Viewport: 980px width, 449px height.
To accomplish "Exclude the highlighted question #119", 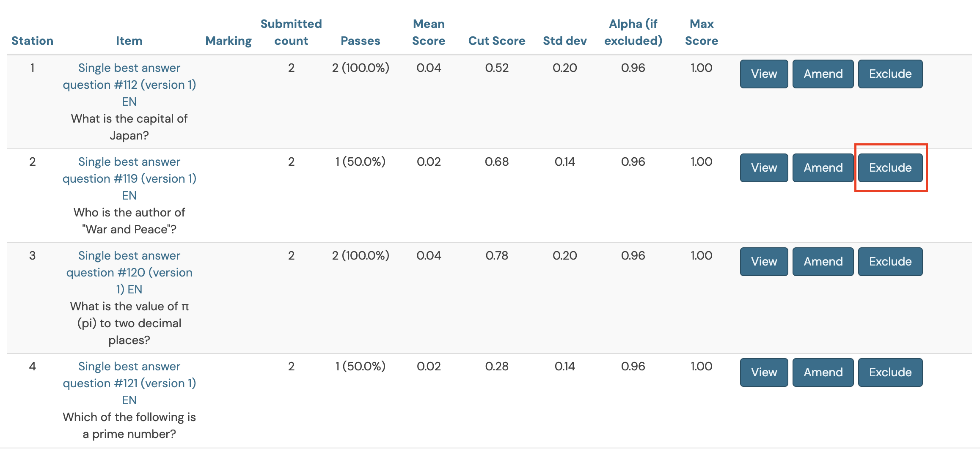I will [x=890, y=168].
